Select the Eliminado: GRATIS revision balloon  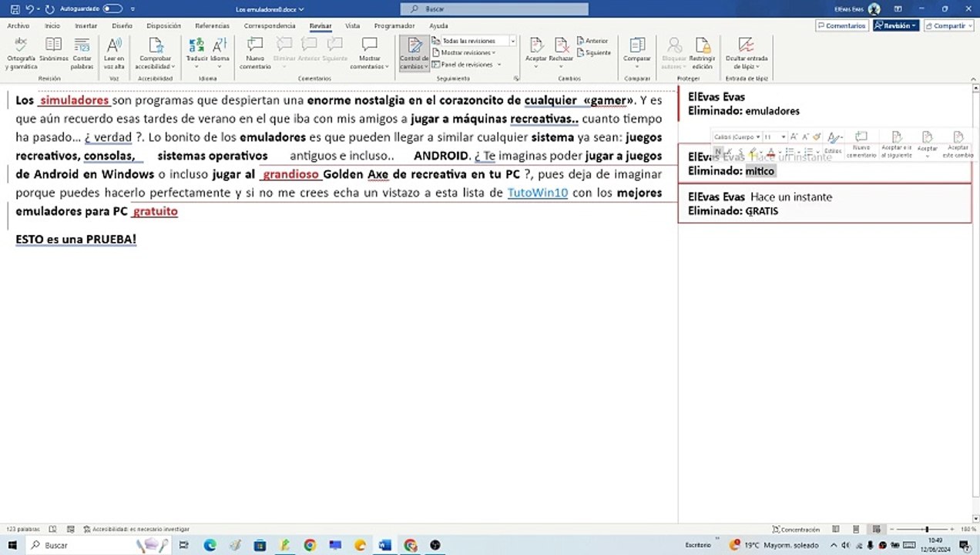(824, 203)
